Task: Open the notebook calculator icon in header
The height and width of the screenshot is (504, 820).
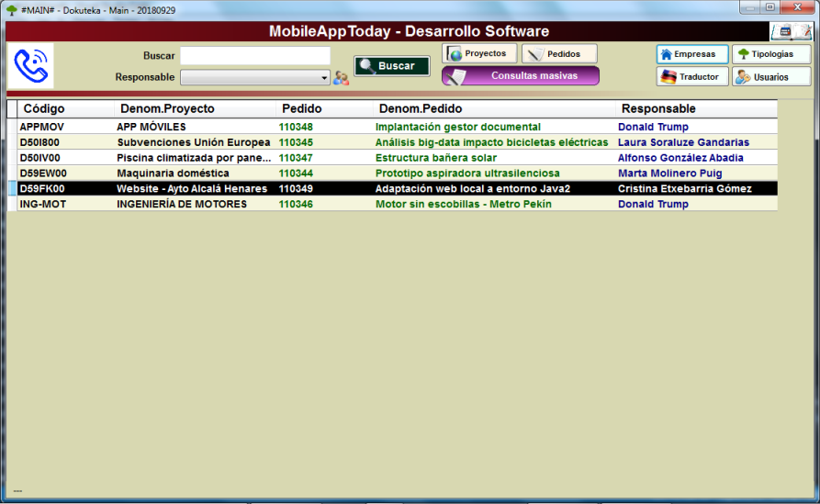Action: (791, 31)
